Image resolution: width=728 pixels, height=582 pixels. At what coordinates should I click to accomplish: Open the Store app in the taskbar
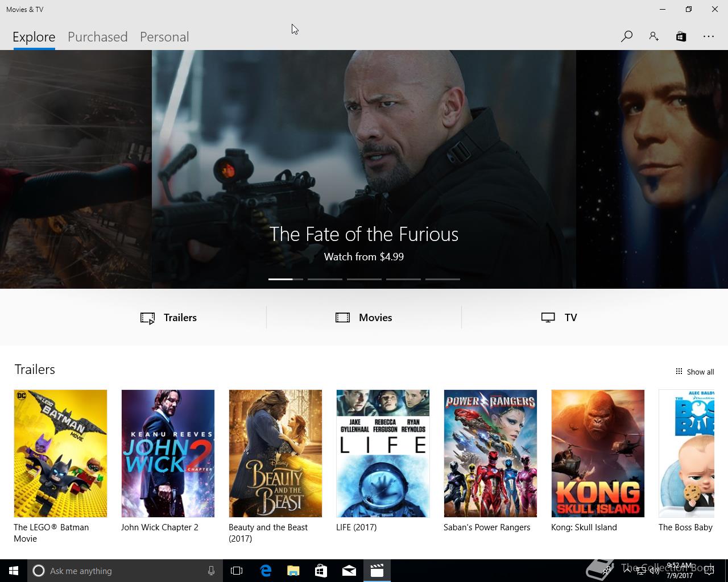pos(321,571)
